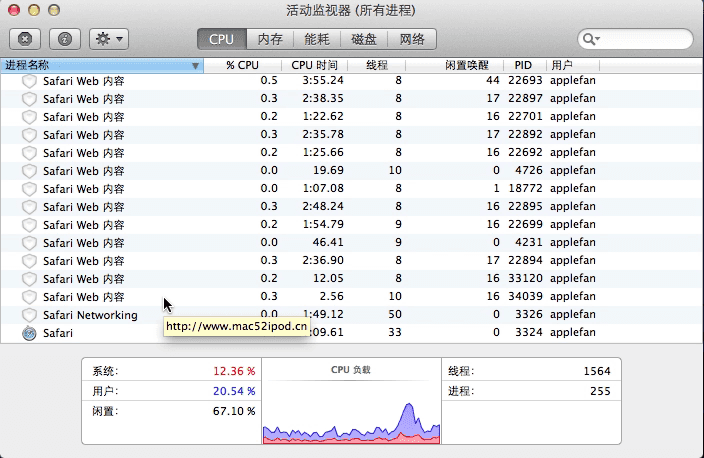Click CPU time 19.69 cell
Screen dimensions: 704x458
[x=328, y=170]
